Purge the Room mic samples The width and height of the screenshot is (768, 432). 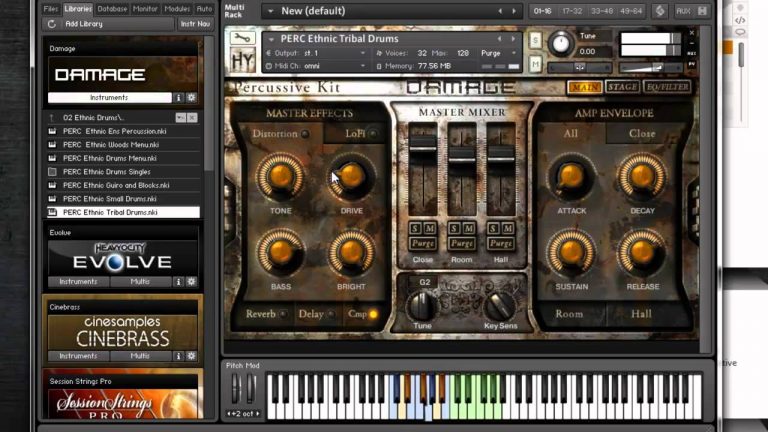pos(461,243)
